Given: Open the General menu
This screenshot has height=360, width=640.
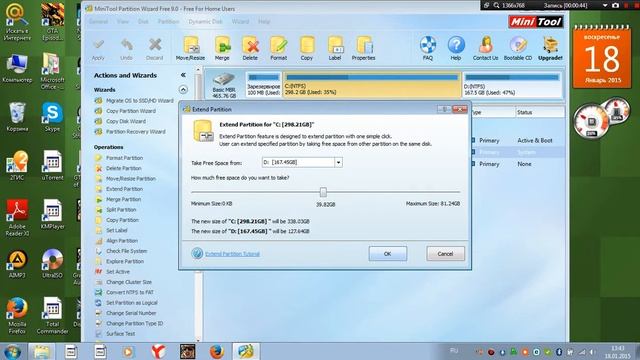Looking at the screenshot, I should click(x=98, y=22).
